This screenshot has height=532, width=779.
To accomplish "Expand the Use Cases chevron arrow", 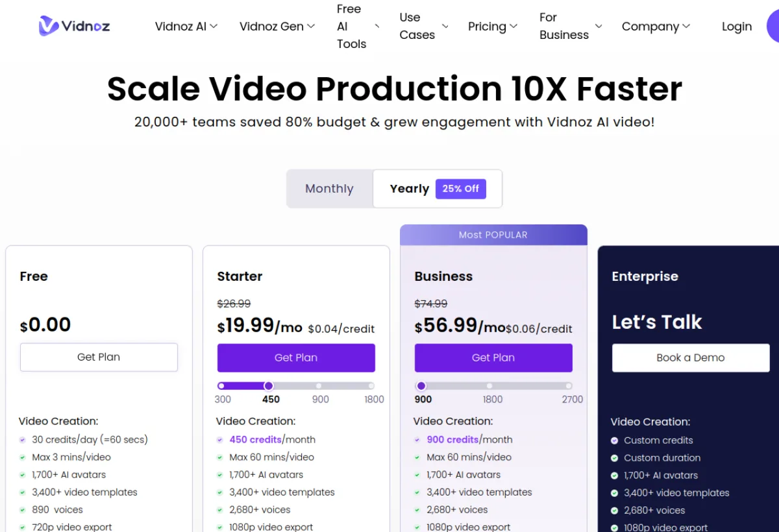I will tap(445, 27).
